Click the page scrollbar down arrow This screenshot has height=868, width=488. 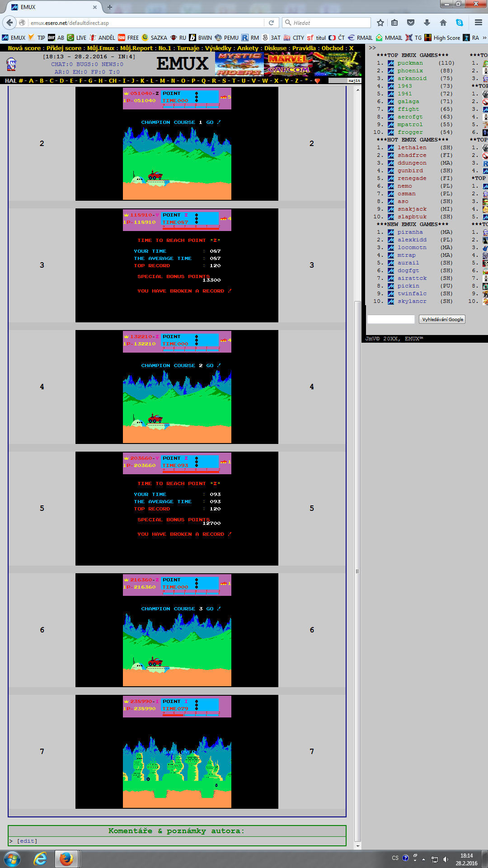[358, 846]
